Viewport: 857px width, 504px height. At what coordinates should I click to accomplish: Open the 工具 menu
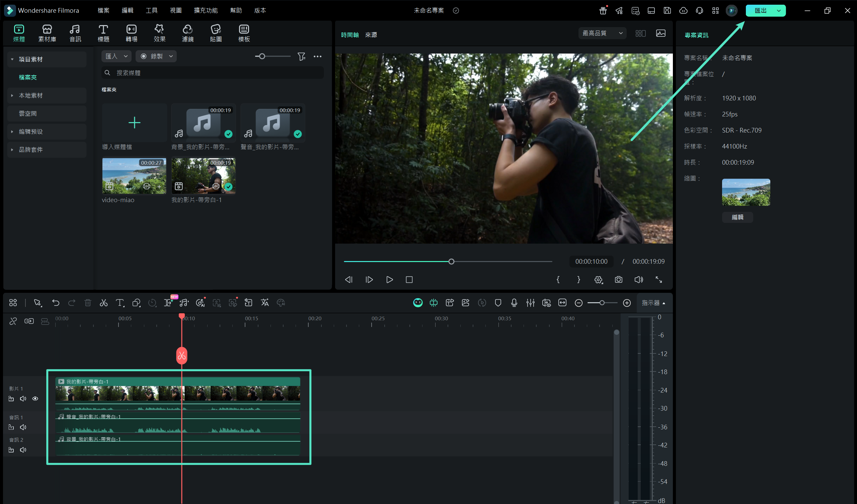point(151,10)
